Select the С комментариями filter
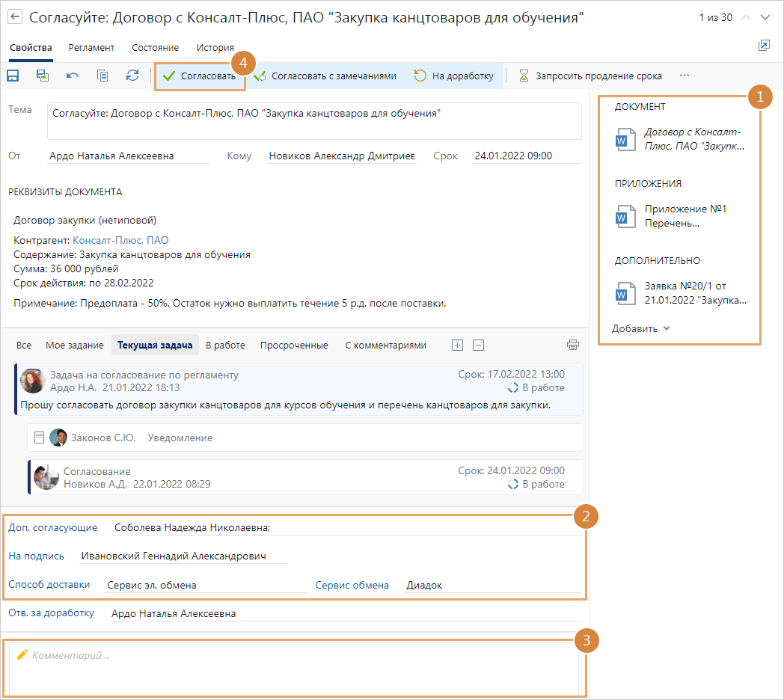This screenshot has height=700, width=784. [385, 345]
